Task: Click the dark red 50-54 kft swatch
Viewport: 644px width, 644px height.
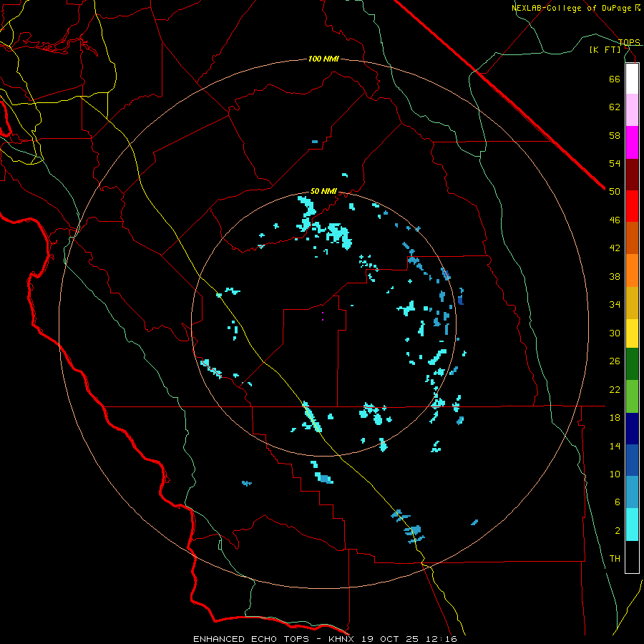Action: 632,175
